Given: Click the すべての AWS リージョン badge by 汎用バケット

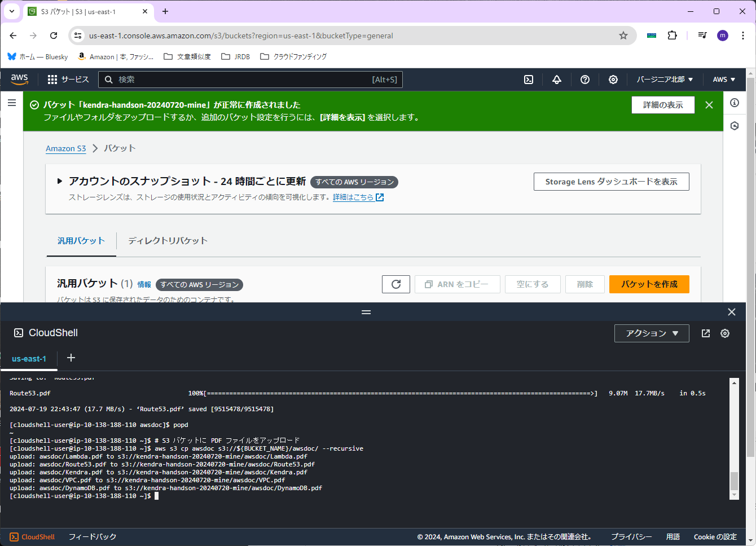Looking at the screenshot, I should [199, 285].
